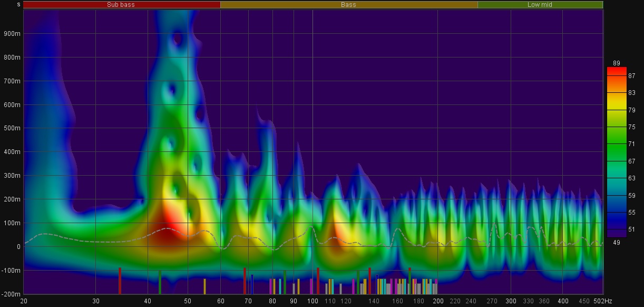Click the red top segment of color scale
The width and height of the screenshot is (644, 307).
click(x=617, y=71)
